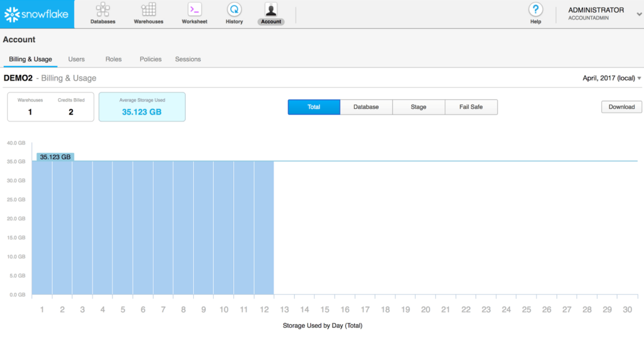The width and height of the screenshot is (644, 340).
Task: Go to the Policies tab
Action: point(150,59)
